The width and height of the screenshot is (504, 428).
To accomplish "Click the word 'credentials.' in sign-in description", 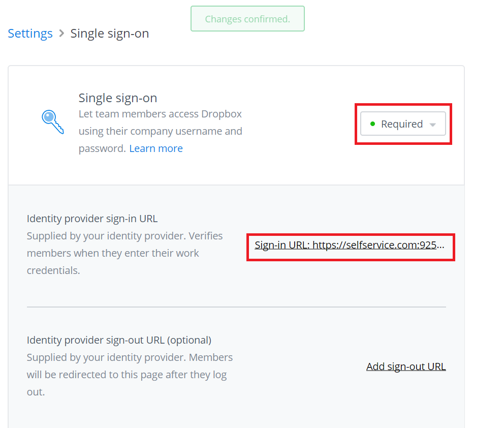I will pyautogui.click(x=53, y=270).
